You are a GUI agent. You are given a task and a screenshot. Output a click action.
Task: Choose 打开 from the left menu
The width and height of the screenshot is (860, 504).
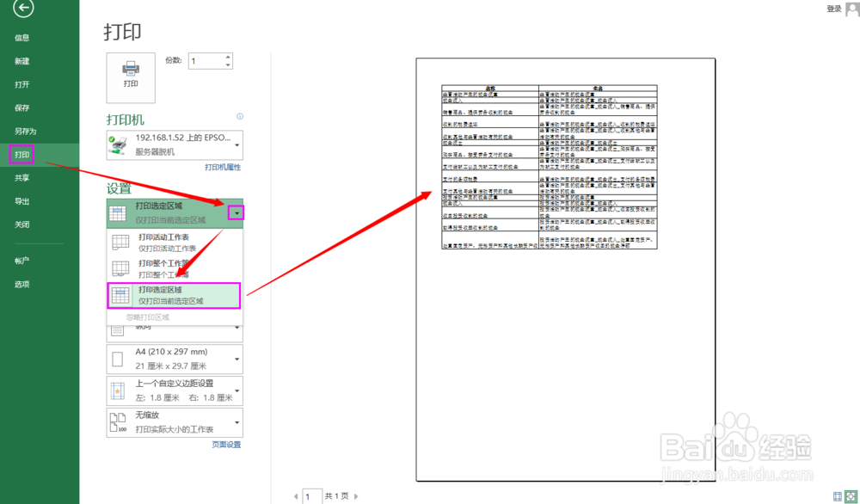(22, 84)
